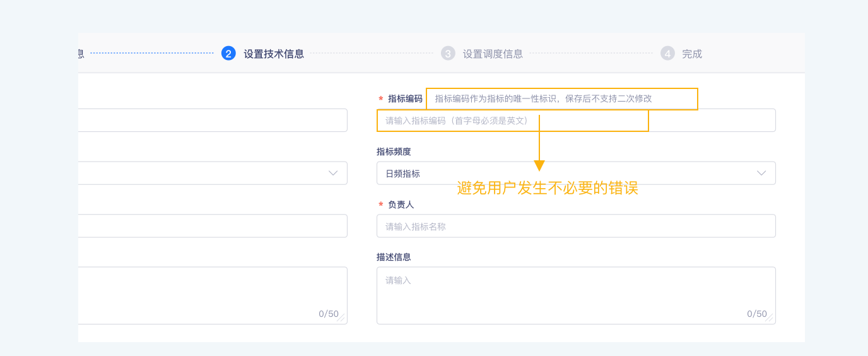The height and width of the screenshot is (356, 868).
Task: Go to the 设置技术信息 step
Action: point(274,54)
